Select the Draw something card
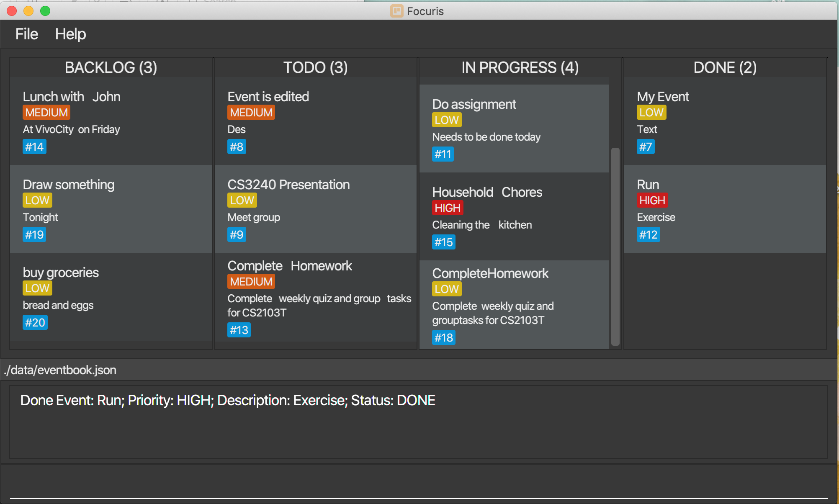The image size is (839, 504). pos(111,208)
